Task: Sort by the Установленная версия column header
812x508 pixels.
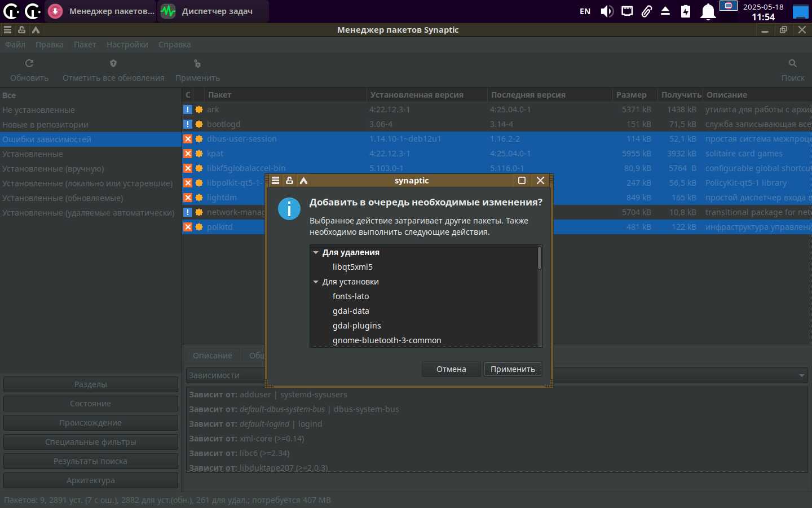Action: (x=426, y=95)
